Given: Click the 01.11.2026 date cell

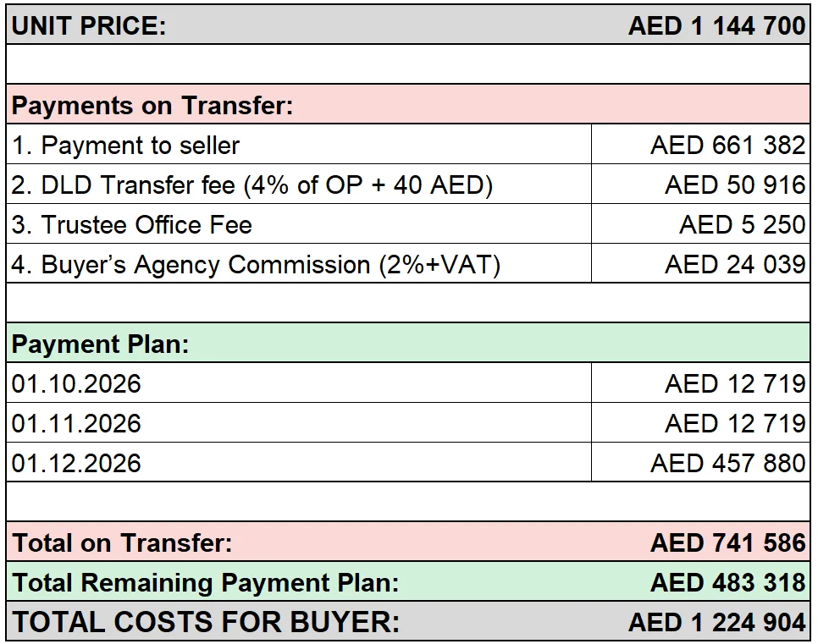Looking at the screenshot, I should tap(299, 422).
